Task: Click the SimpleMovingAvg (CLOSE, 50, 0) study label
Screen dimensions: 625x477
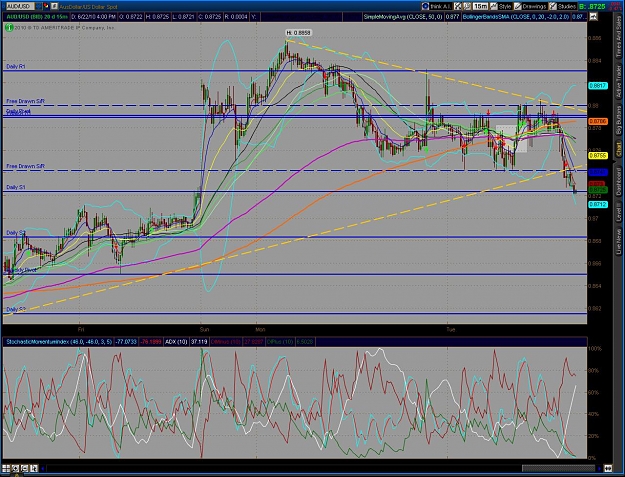Action: pos(403,17)
